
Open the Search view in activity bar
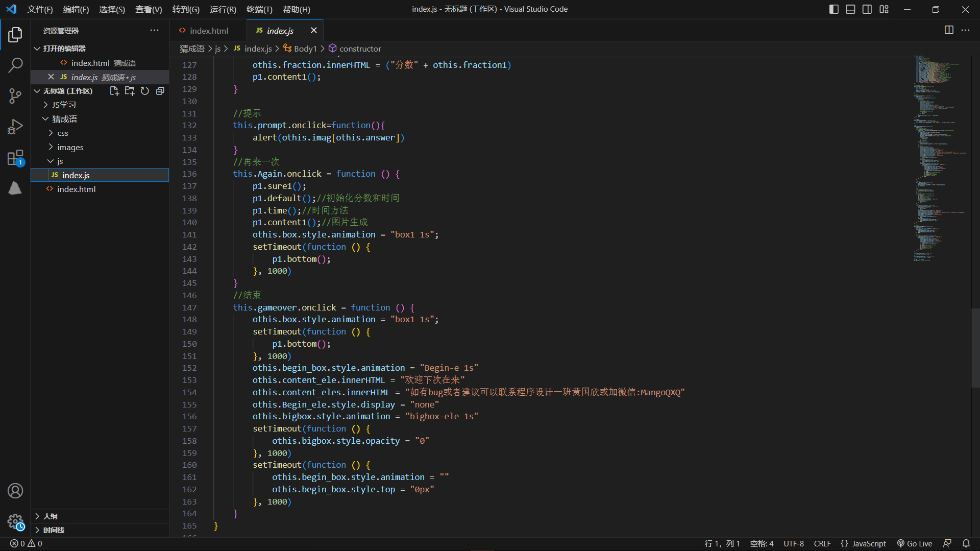coord(15,65)
